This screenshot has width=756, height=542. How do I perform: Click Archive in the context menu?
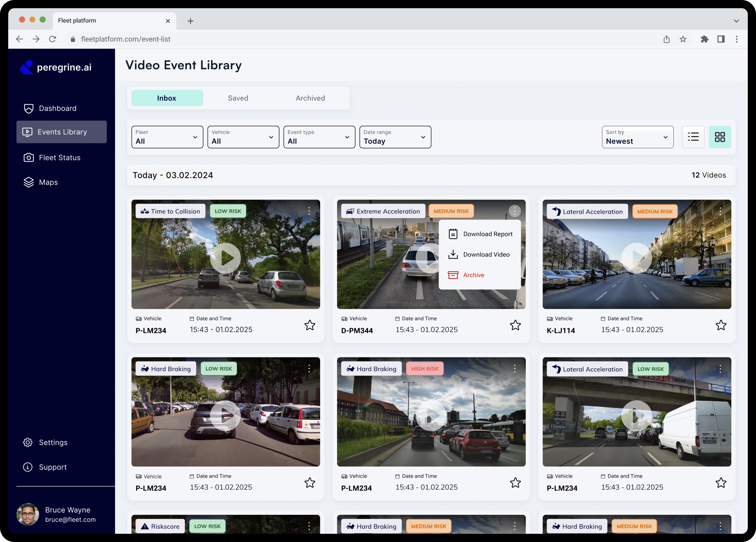coord(473,275)
